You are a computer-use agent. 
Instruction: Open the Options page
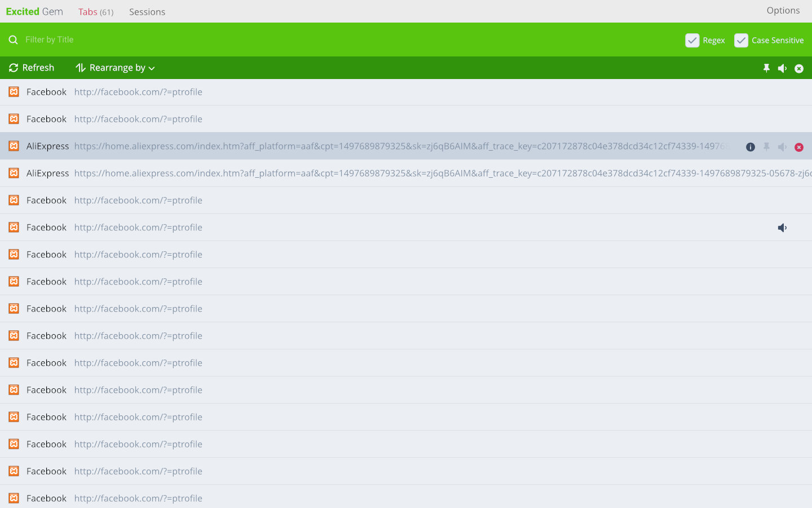[783, 10]
